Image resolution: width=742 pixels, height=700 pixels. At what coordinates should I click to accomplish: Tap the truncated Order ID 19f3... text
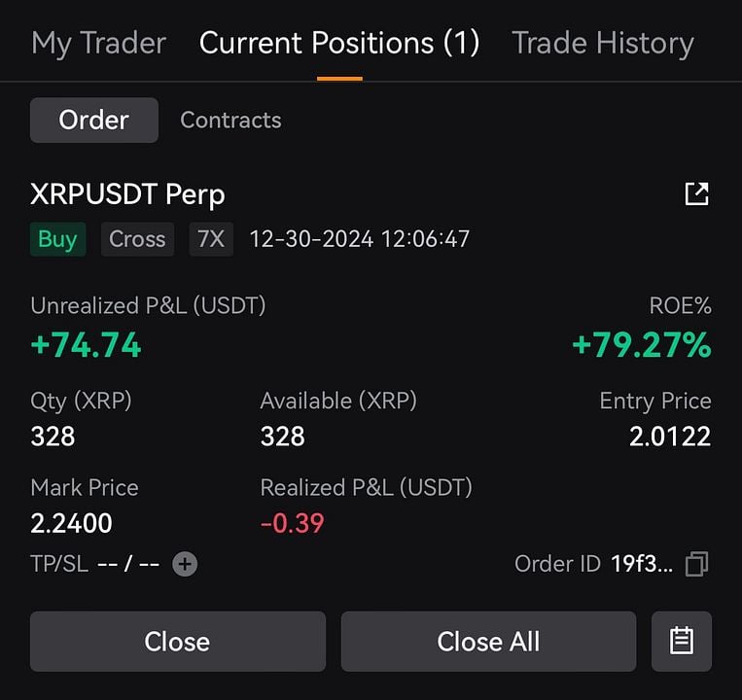642,564
